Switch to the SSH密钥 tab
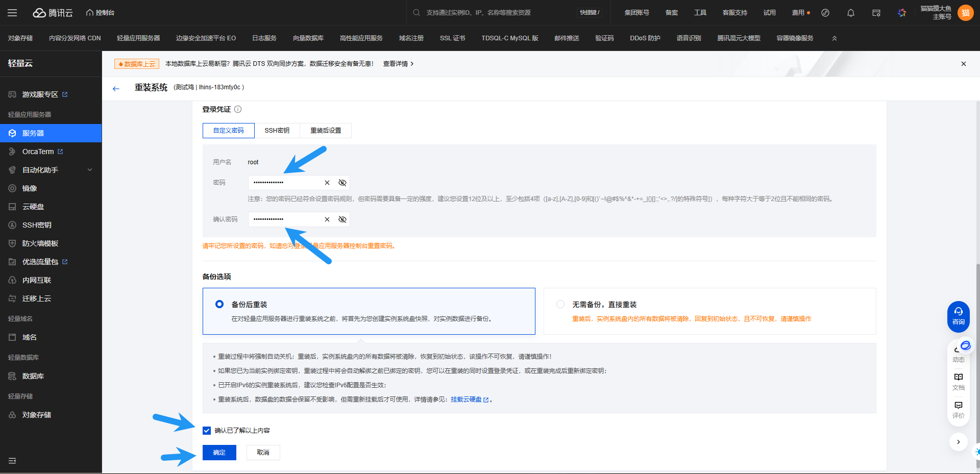This screenshot has height=474, width=980. point(277,131)
